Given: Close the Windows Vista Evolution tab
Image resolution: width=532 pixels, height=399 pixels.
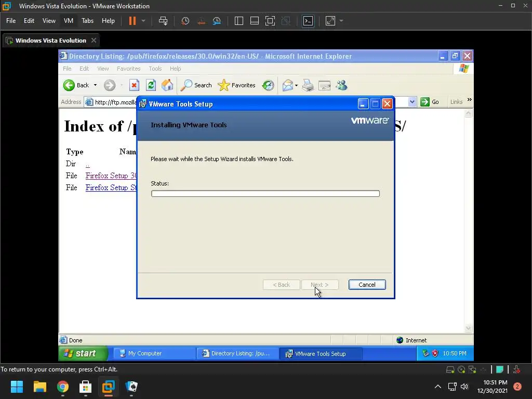Looking at the screenshot, I should pos(94,41).
